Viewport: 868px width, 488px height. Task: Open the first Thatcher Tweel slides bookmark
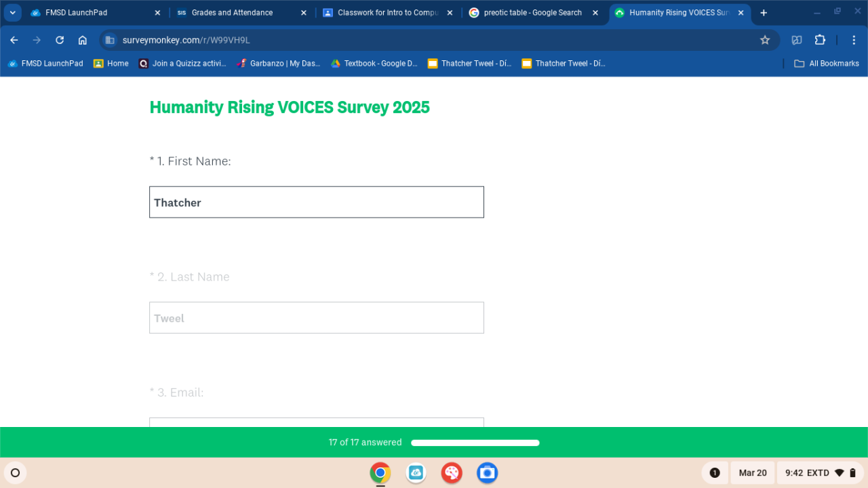(x=470, y=64)
